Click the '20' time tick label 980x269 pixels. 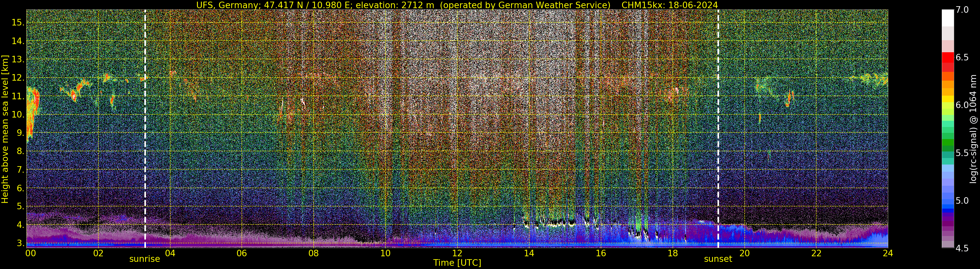point(744,253)
